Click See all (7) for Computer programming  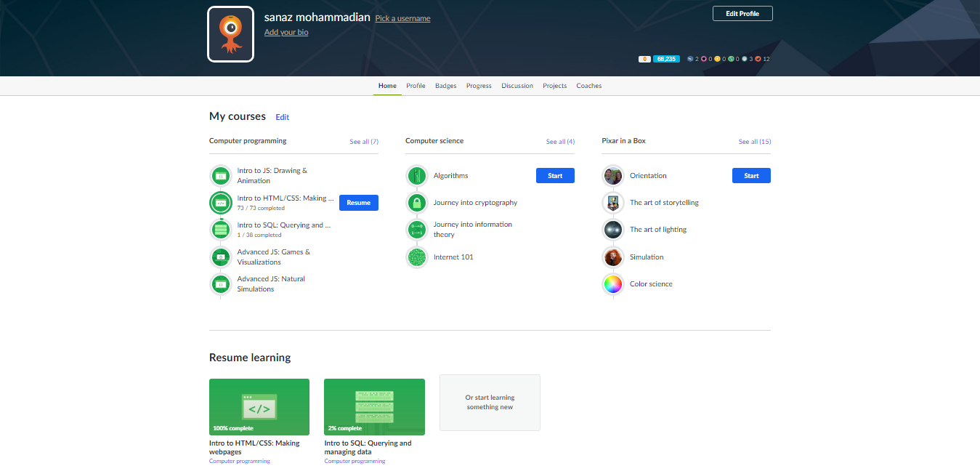[x=364, y=142]
